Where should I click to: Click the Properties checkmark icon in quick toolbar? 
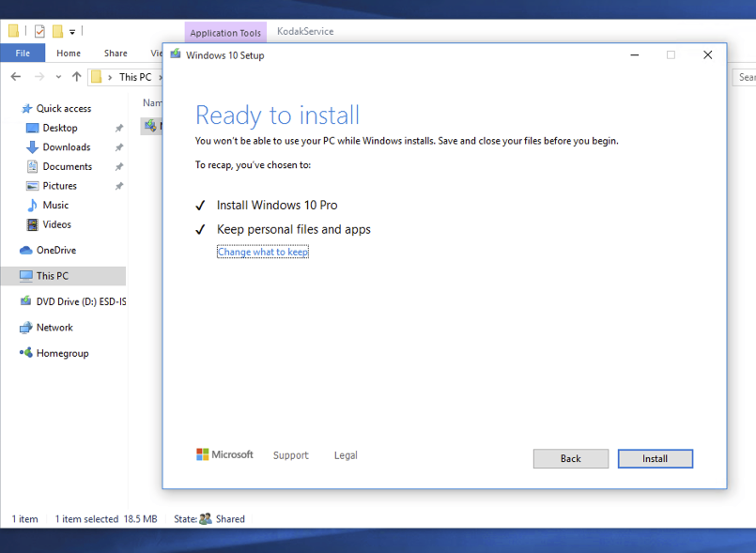pyautogui.click(x=39, y=31)
